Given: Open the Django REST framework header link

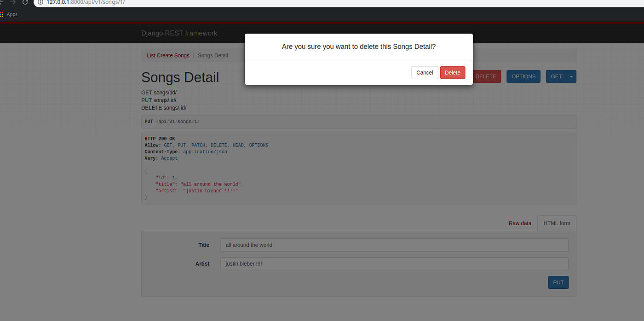Looking at the screenshot, I should tap(179, 33).
